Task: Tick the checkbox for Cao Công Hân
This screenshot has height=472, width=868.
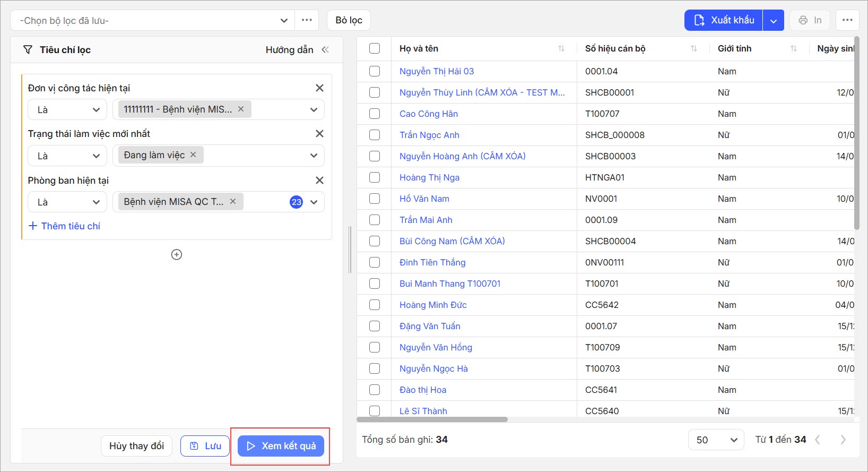Action: pos(375,114)
